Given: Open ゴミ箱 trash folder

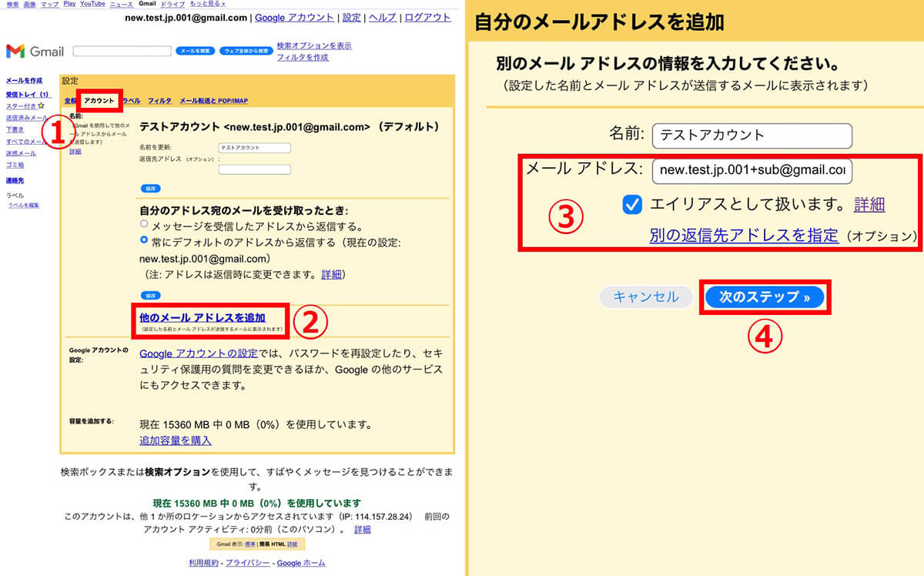Looking at the screenshot, I should tap(15, 165).
